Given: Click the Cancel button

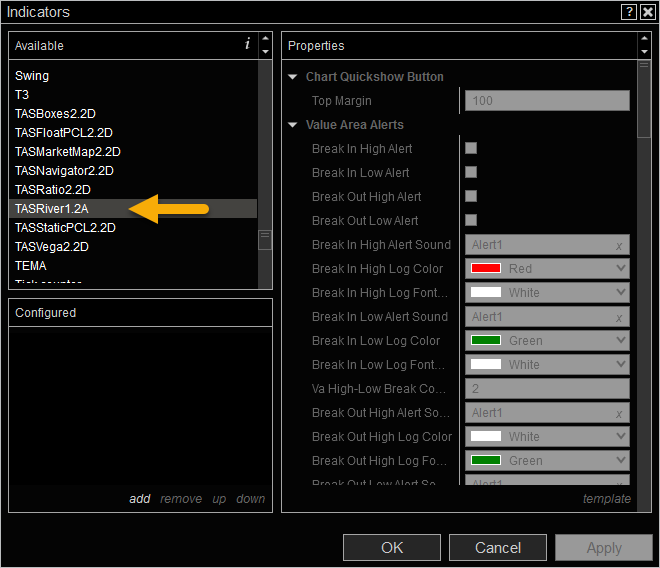Looking at the screenshot, I should [x=498, y=548].
